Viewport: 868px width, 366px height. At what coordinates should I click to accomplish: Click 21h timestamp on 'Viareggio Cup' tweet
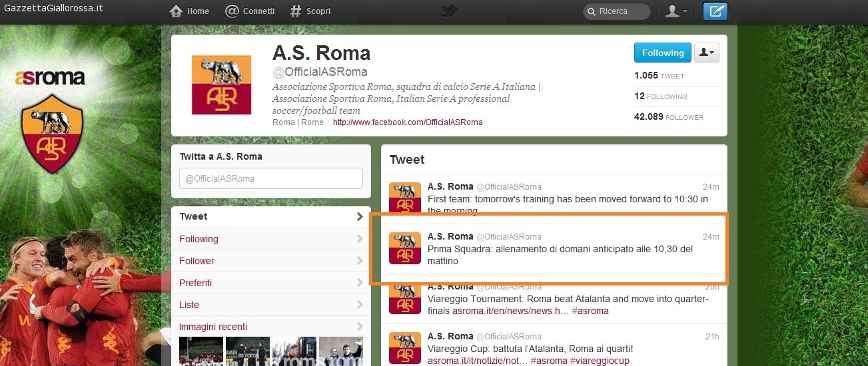712,337
